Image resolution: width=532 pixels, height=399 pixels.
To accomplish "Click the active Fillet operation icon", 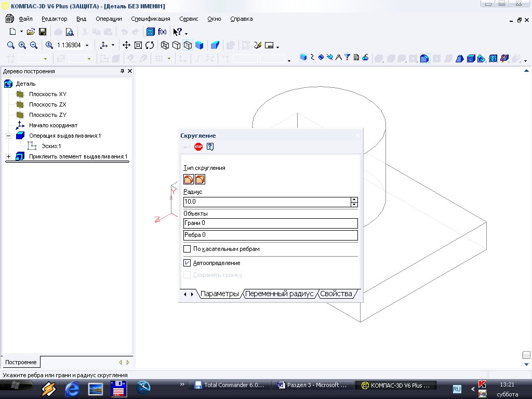I will pyautogui.click(x=424, y=58).
